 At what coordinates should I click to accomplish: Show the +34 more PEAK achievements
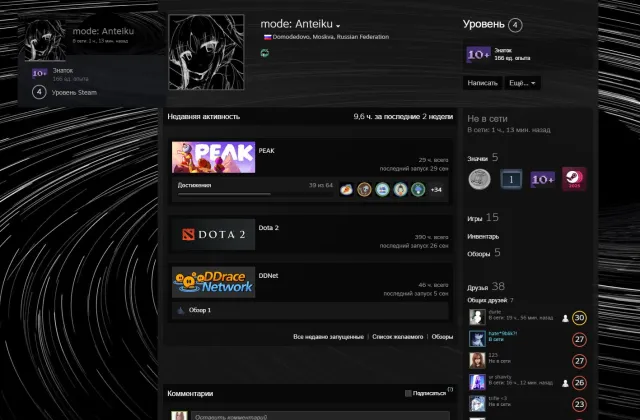pos(436,190)
